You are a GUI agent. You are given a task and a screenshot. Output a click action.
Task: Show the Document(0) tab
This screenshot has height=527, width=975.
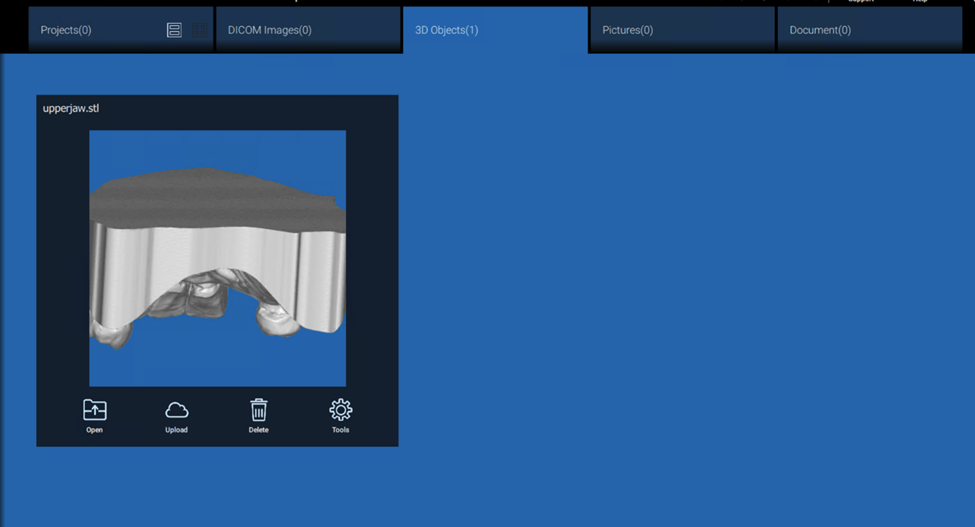(820, 30)
